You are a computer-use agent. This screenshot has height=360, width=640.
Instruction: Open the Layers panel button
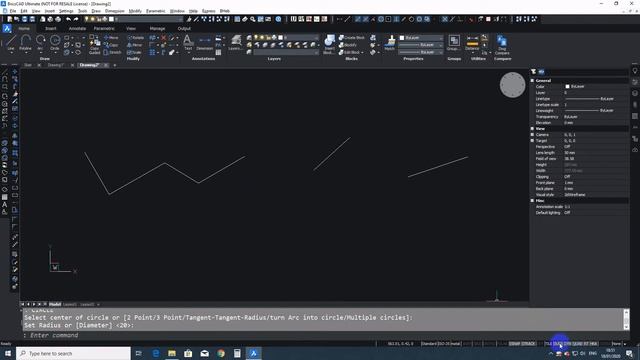[236, 42]
